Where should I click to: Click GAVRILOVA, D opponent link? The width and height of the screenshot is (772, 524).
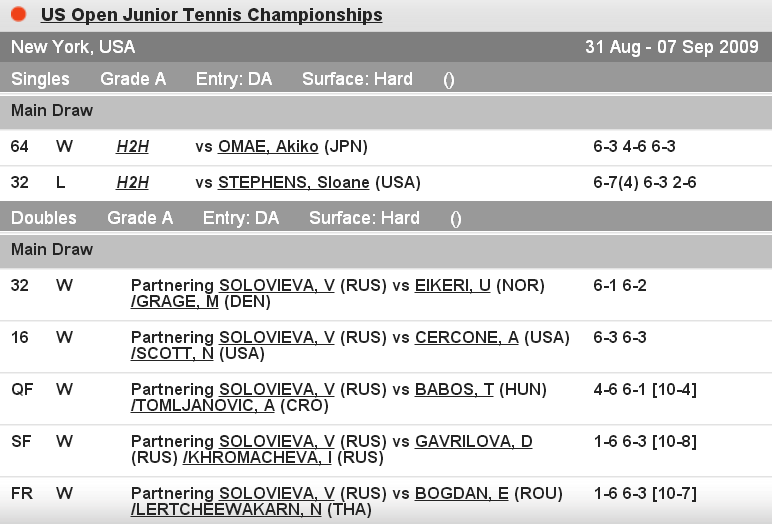pyautogui.click(x=473, y=442)
